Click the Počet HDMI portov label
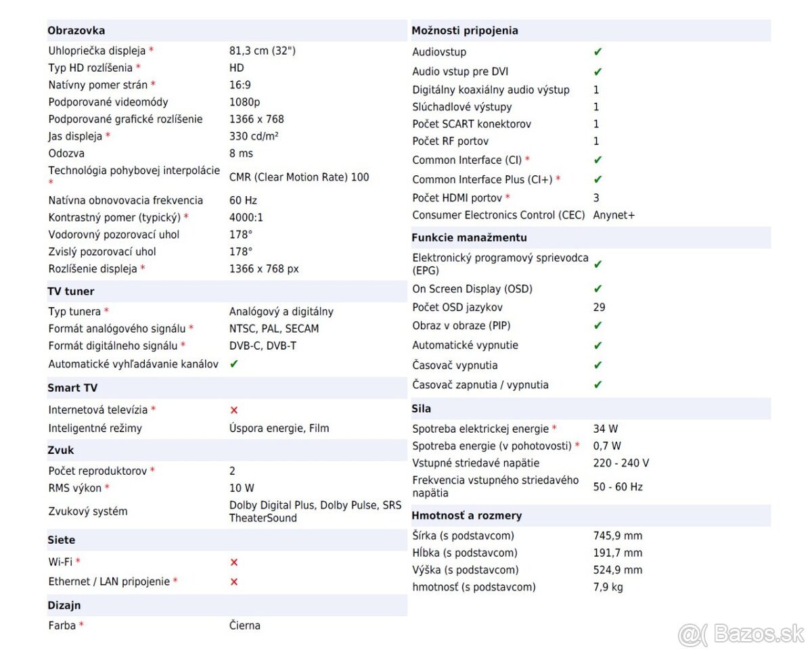 457,198
